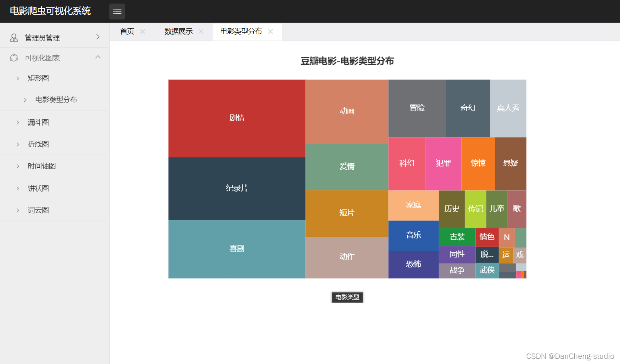Open the 词云图 sidebar entry
The height and width of the screenshot is (364, 620).
[x=55, y=210]
